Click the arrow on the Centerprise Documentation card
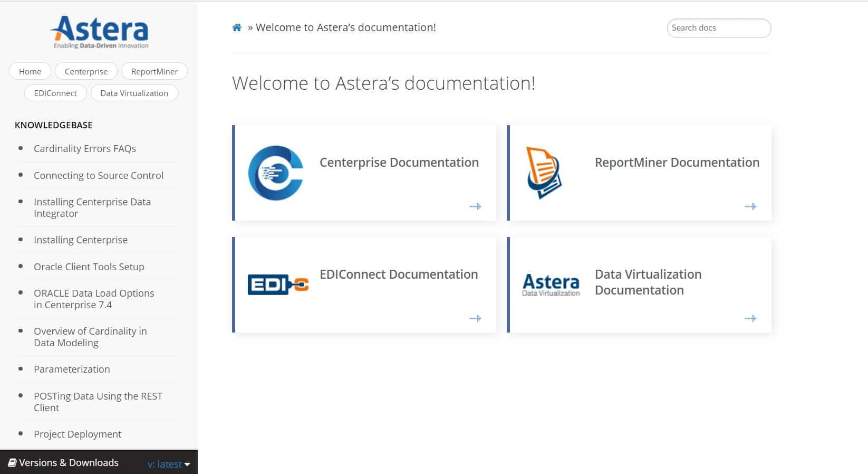 point(475,206)
